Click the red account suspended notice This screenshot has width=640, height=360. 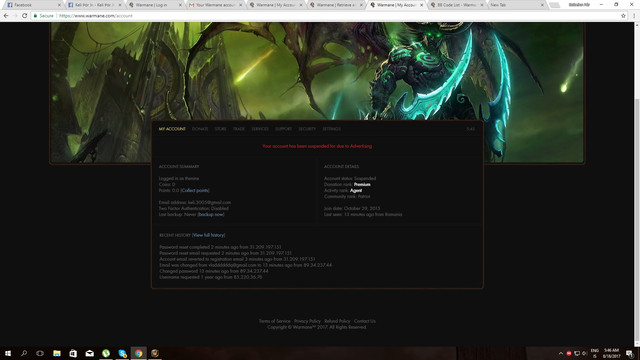point(317,146)
